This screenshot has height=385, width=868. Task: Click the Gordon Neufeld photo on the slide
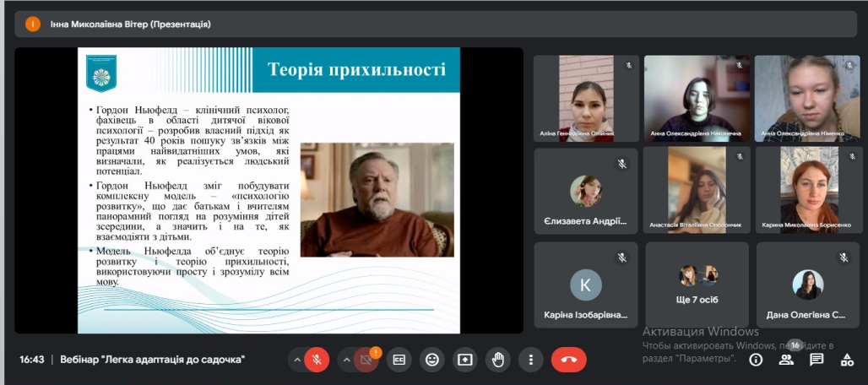click(x=377, y=200)
